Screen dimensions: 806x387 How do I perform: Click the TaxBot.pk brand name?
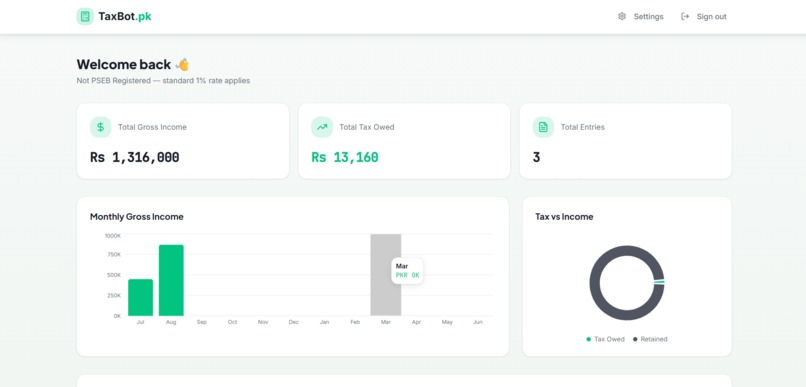point(125,16)
